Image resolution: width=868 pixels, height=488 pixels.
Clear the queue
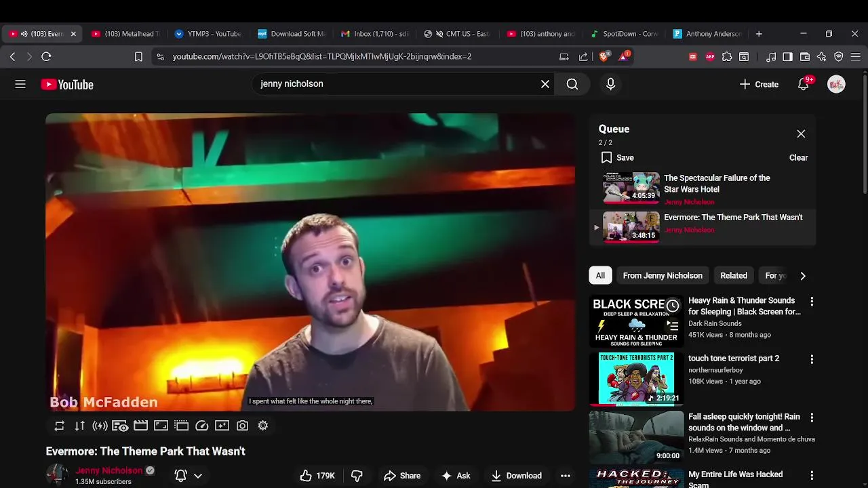pos(798,157)
